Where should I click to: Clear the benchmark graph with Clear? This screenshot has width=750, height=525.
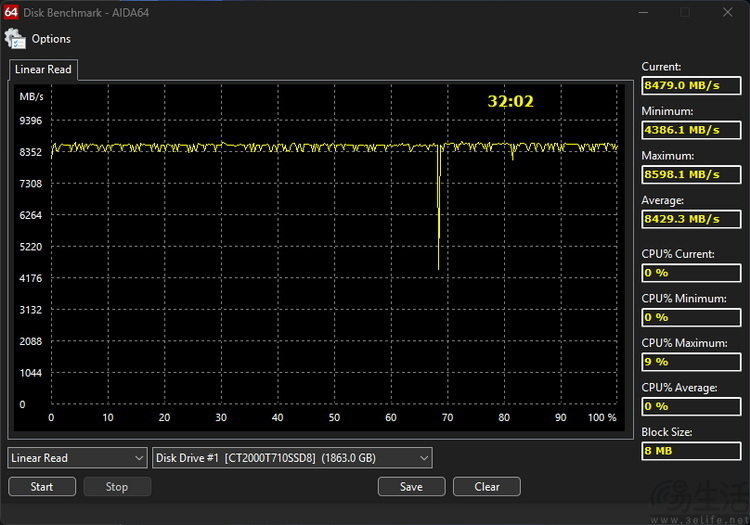[x=487, y=487]
